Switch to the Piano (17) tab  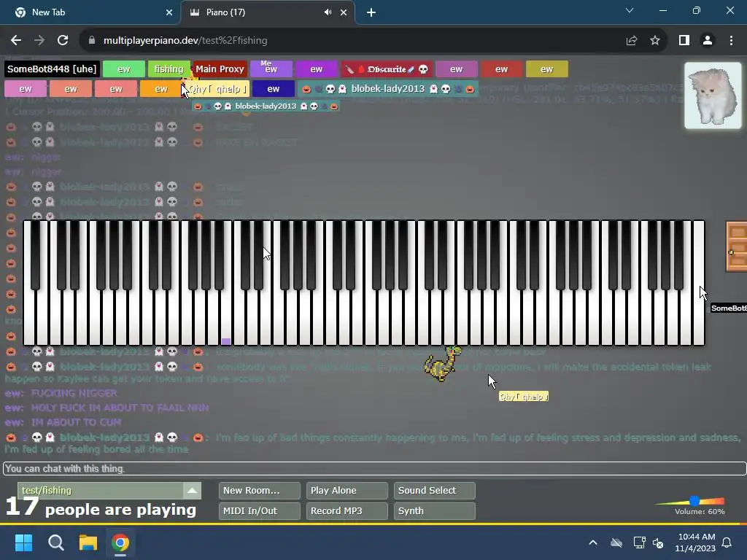(267, 12)
